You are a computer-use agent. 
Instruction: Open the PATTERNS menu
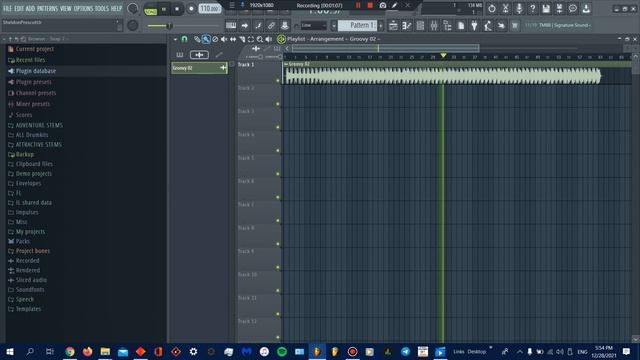47,8
